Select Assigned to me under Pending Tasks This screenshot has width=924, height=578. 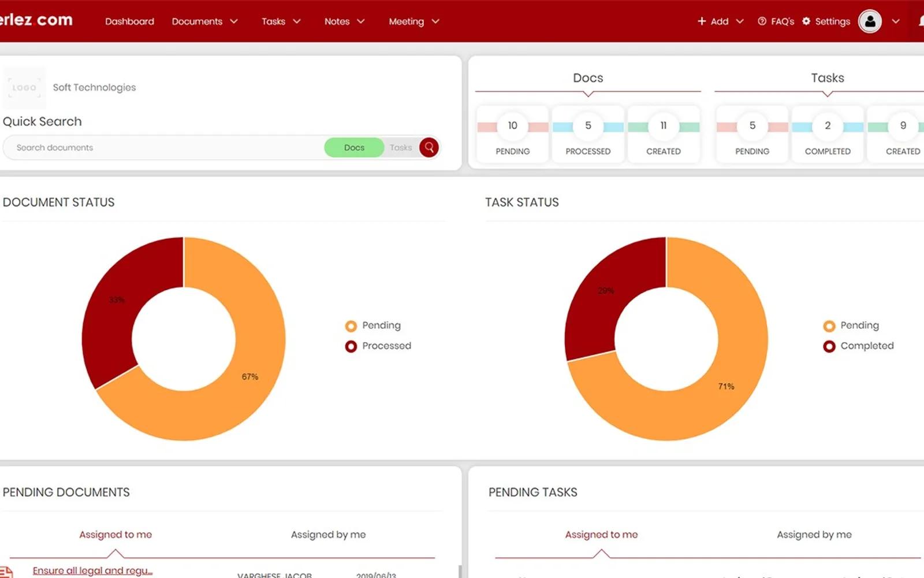click(601, 535)
